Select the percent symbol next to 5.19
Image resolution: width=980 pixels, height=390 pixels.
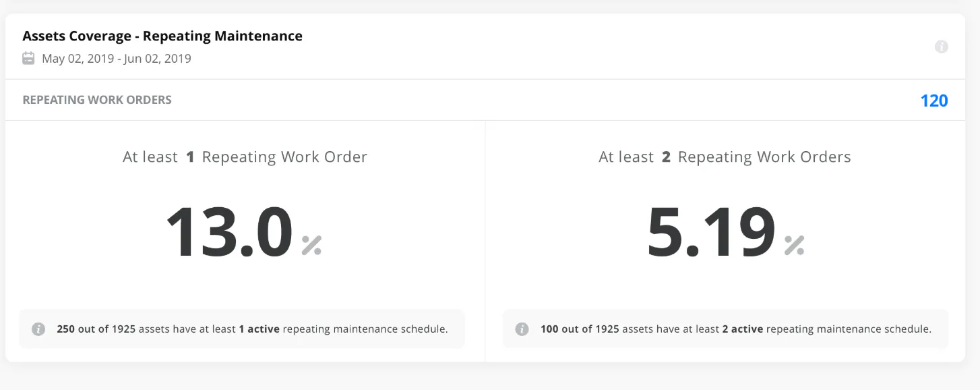point(795,246)
